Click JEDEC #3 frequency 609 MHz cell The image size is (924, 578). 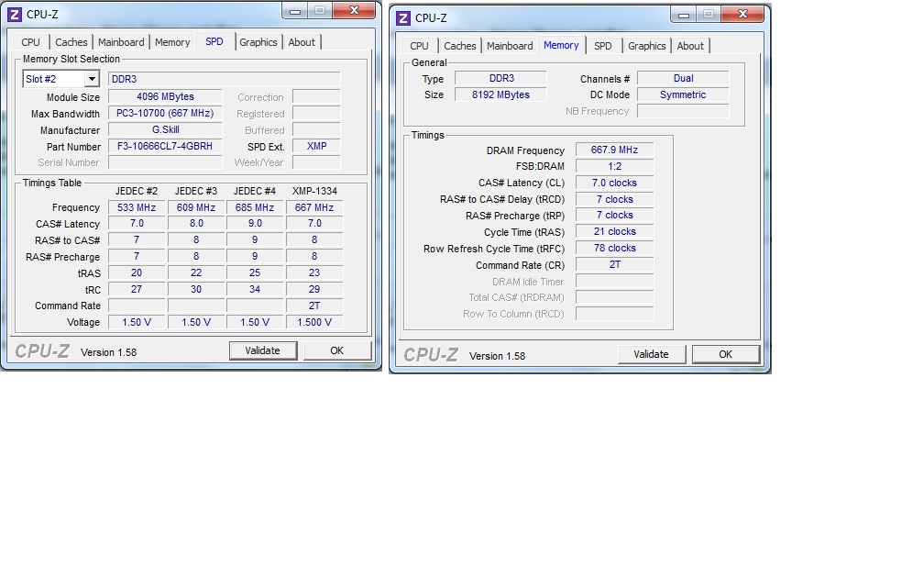click(x=196, y=207)
